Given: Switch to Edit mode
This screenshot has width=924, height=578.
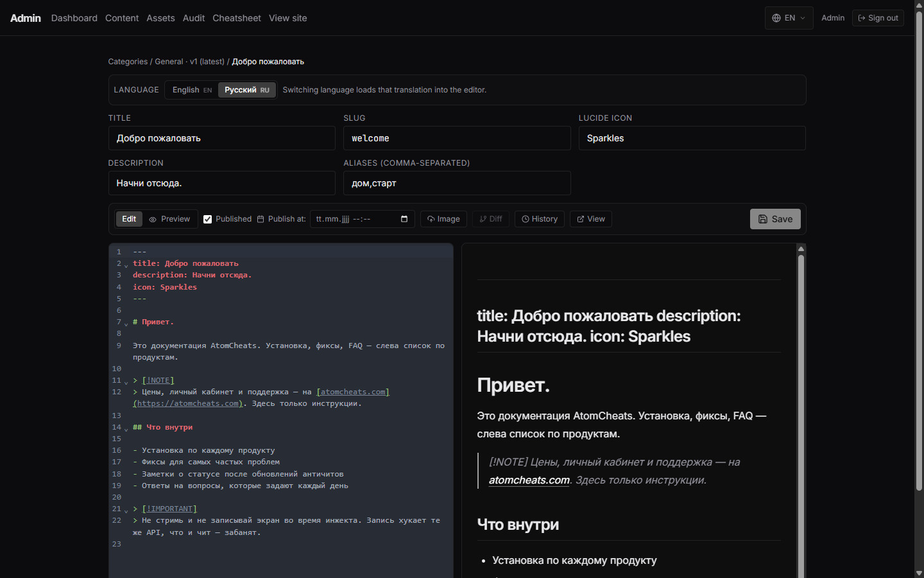Looking at the screenshot, I should 129,219.
